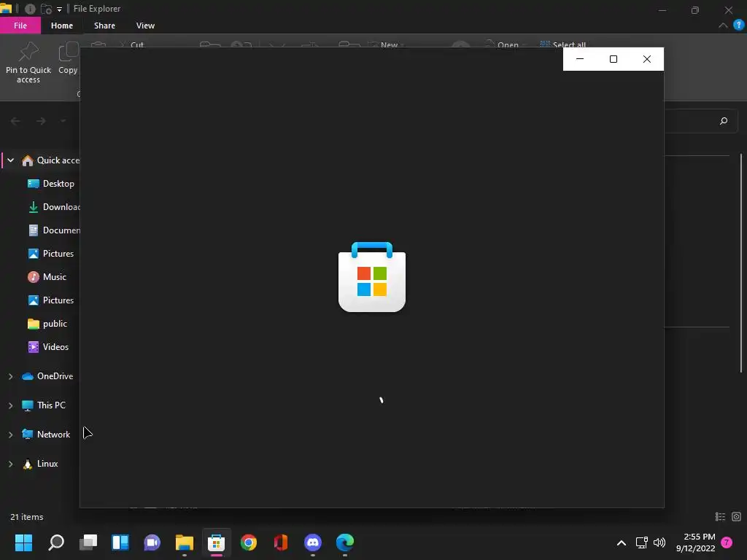Click Properties icon in title bar
This screenshot has height=560, width=747.
[30, 9]
